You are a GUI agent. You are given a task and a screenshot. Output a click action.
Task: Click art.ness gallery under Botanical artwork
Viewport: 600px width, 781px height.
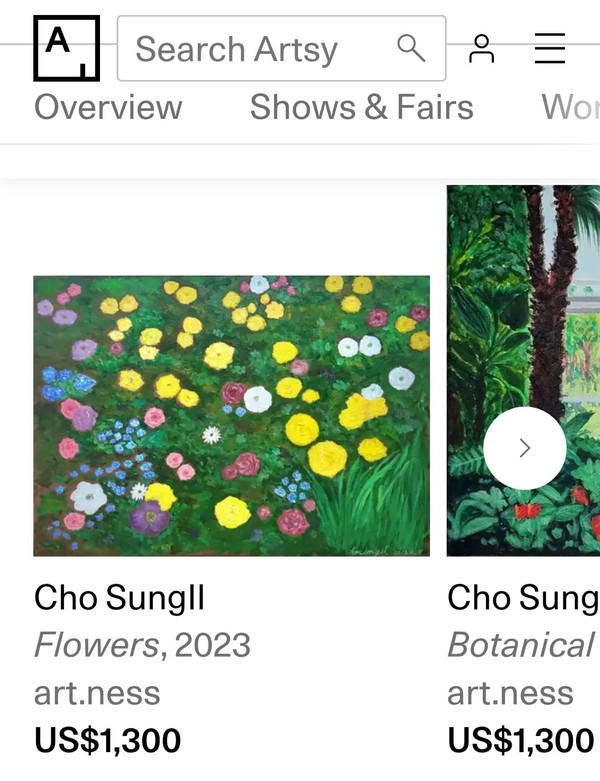510,693
